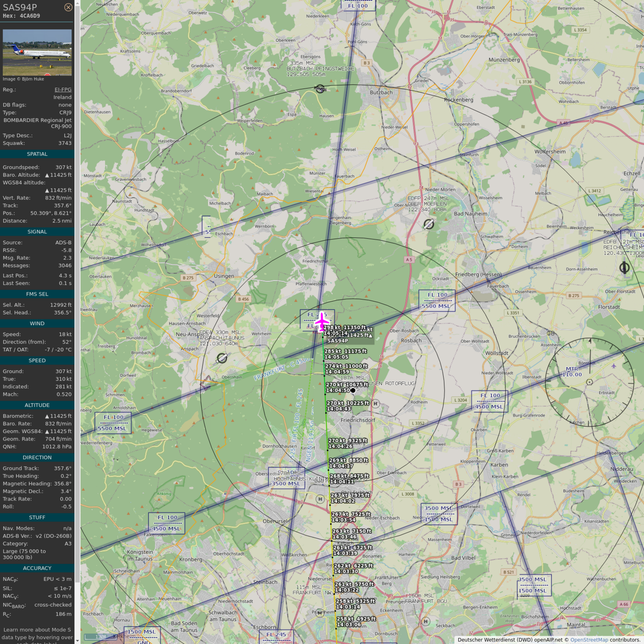Click the sidebar scroll down arrow
This screenshot has height=644, width=644.
[77, 640]
